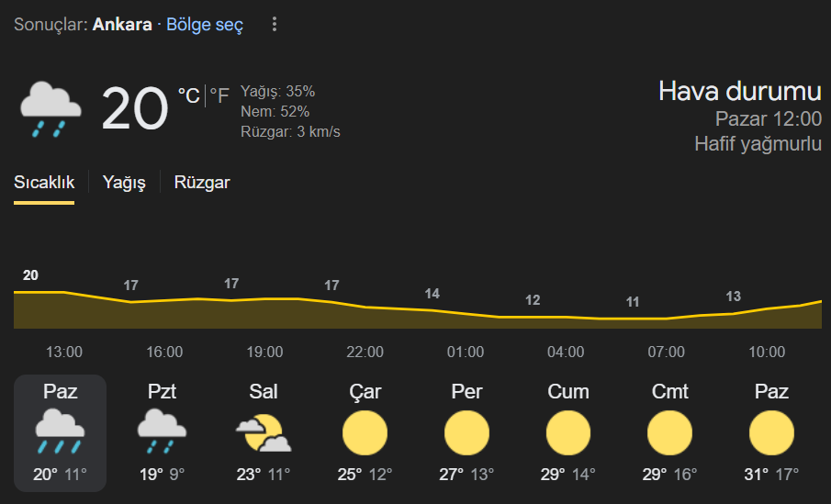Image resolution: width=831 pixels, height=504 pixels.
Task: Open the Rüzgar tab
Action: pyautogui.click(x=202, y=183)
